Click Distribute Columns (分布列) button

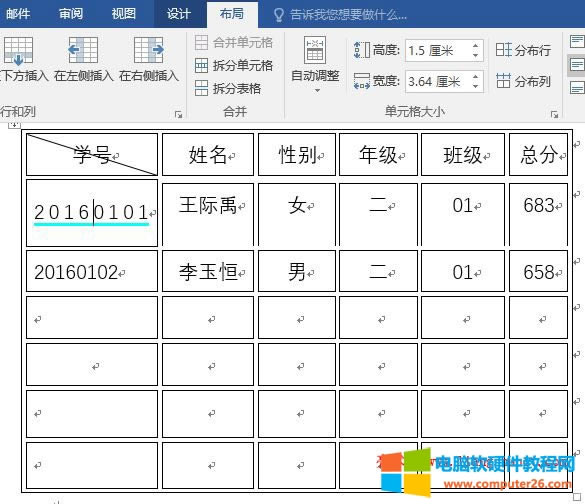(x=523, y=81)
